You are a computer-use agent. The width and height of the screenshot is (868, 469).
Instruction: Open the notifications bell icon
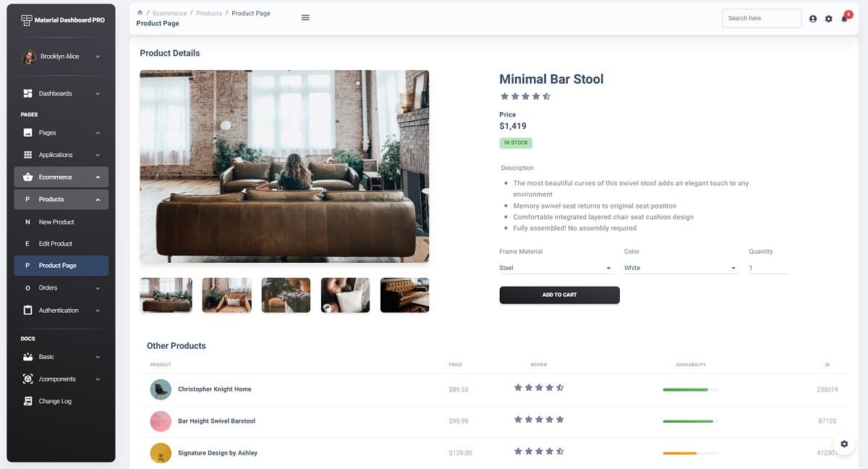click(x=843, y=18)
